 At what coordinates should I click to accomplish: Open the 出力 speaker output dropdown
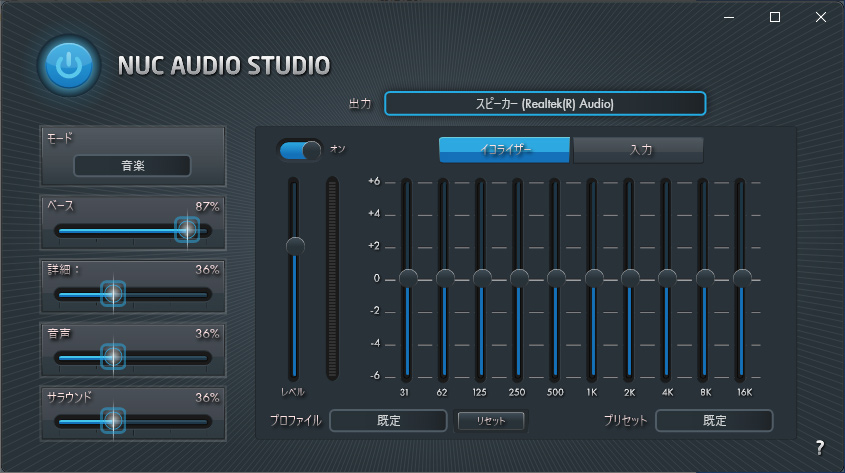[545, 103]
